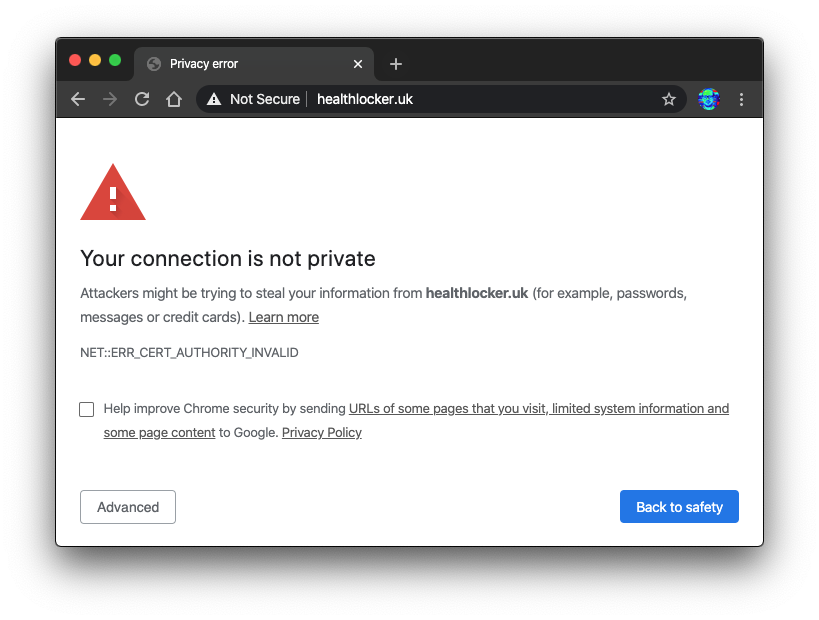The image size is (819, 620).
Task: Click the Back to safety button
Action: click(679, 506)
